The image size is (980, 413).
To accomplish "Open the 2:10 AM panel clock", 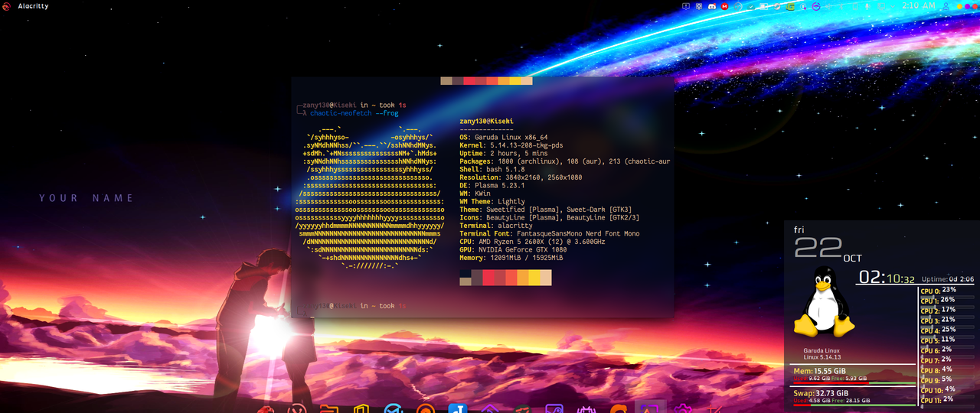I will pos(919,5).
